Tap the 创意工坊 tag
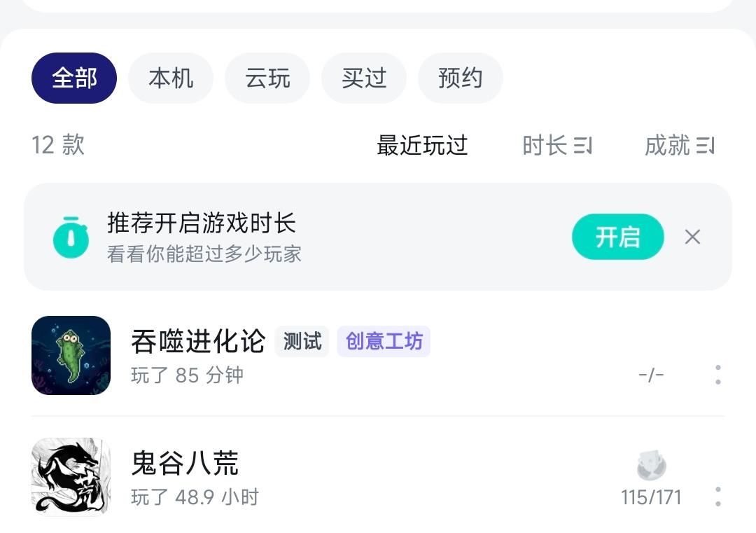Viewport: 756px width, 533px height. point(384,342)
